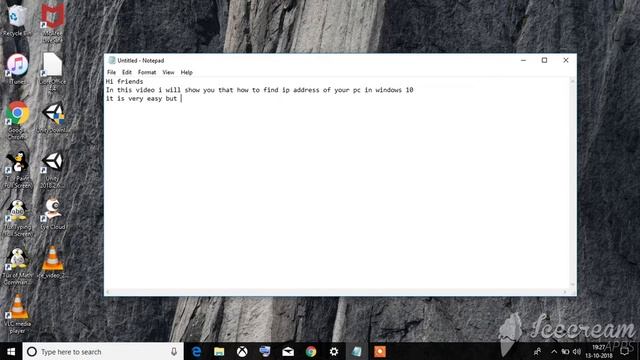Screen dimensions: 640x360
Task: Open the network computer icon on the taskbar
Action: pos(265,351)
